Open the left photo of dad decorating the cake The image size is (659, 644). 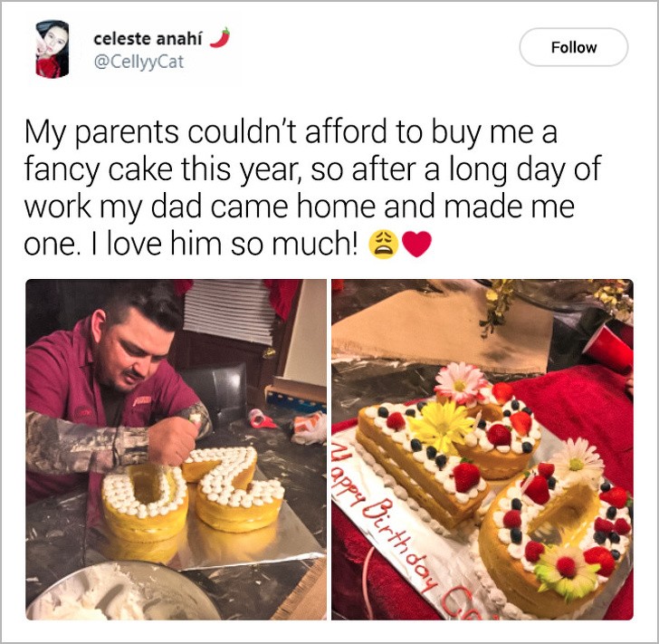(x=177, y=449)
